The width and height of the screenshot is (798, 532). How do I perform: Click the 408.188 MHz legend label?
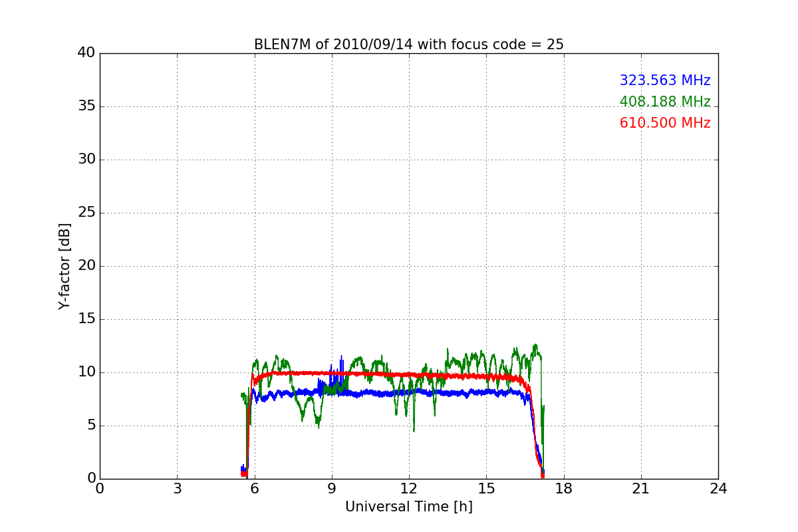click(x=665, y=102)
